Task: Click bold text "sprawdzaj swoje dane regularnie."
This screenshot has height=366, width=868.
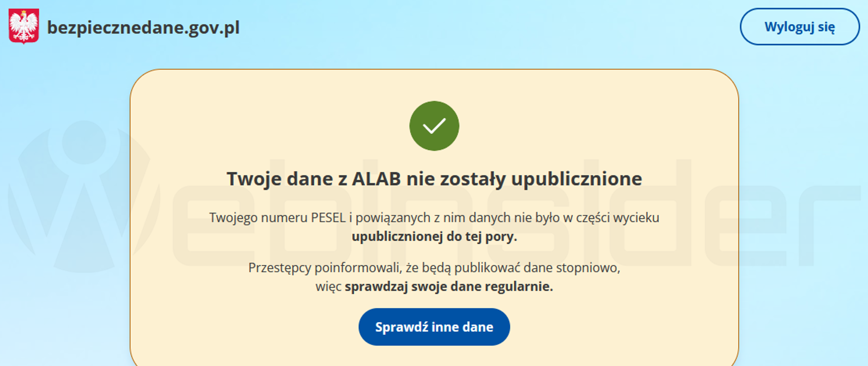Action: pyautogui.click(x=448, y=286)
